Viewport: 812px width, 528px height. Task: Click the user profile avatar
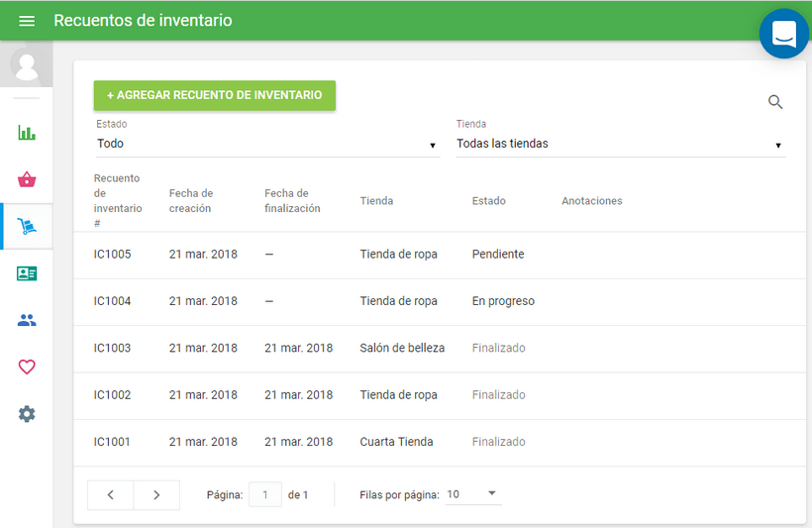tap(27, 65)
